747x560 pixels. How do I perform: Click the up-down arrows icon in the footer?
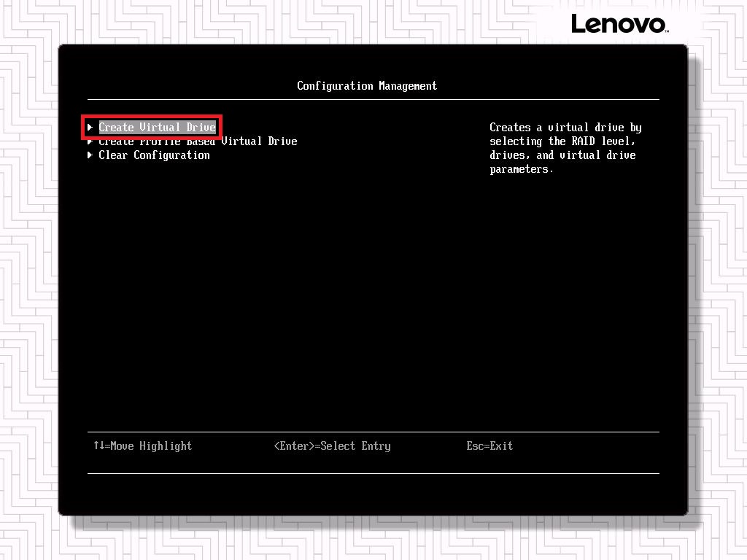(x=99, y=446)
